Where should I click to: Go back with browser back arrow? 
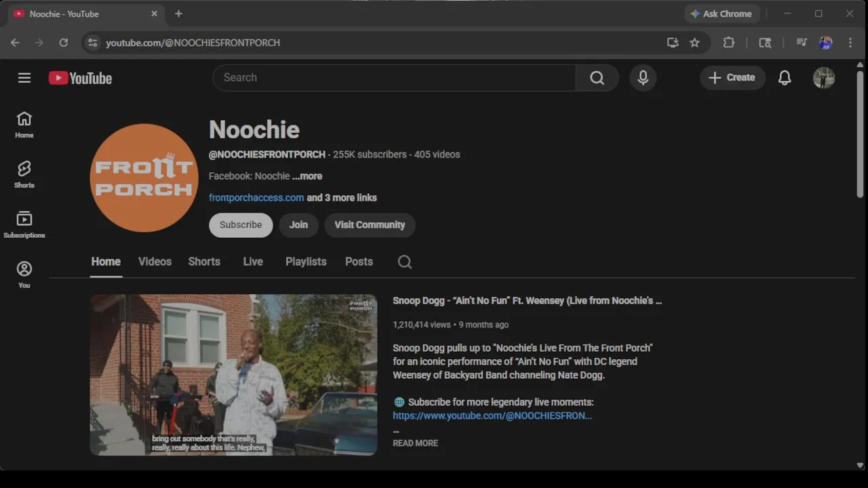(15, 42)
